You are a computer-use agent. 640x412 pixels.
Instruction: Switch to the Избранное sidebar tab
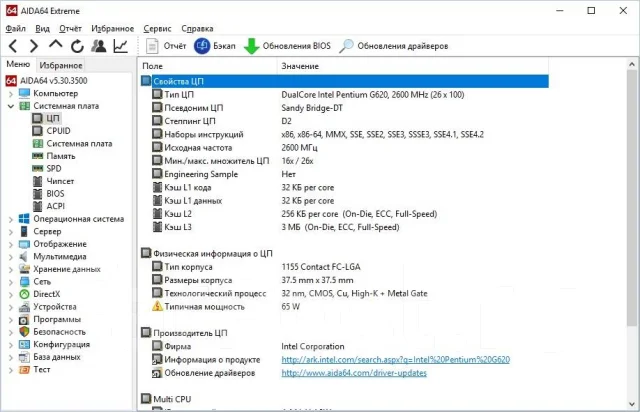tap(61, 65)
